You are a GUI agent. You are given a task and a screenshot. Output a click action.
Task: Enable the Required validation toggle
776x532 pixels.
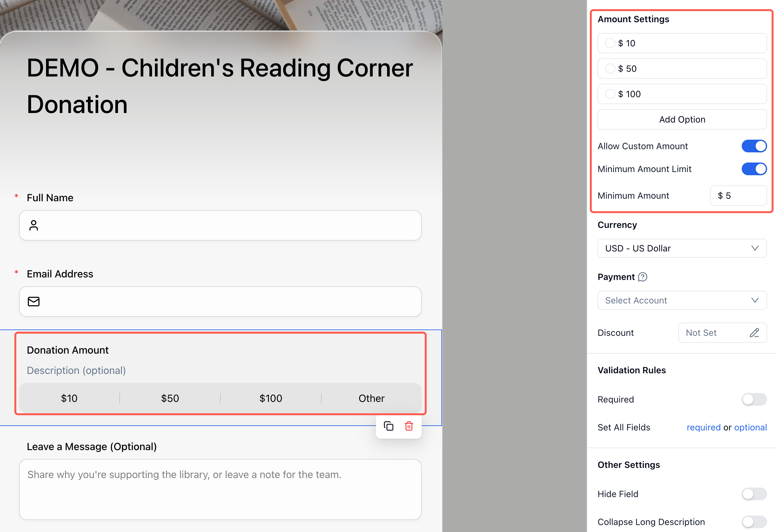pyautogui.click(x=754, y=399)
